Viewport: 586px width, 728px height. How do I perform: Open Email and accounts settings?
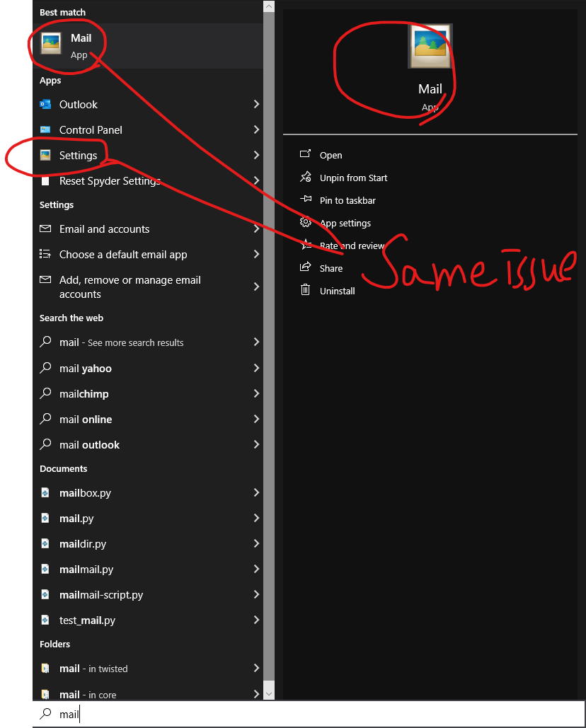(148, 229)
